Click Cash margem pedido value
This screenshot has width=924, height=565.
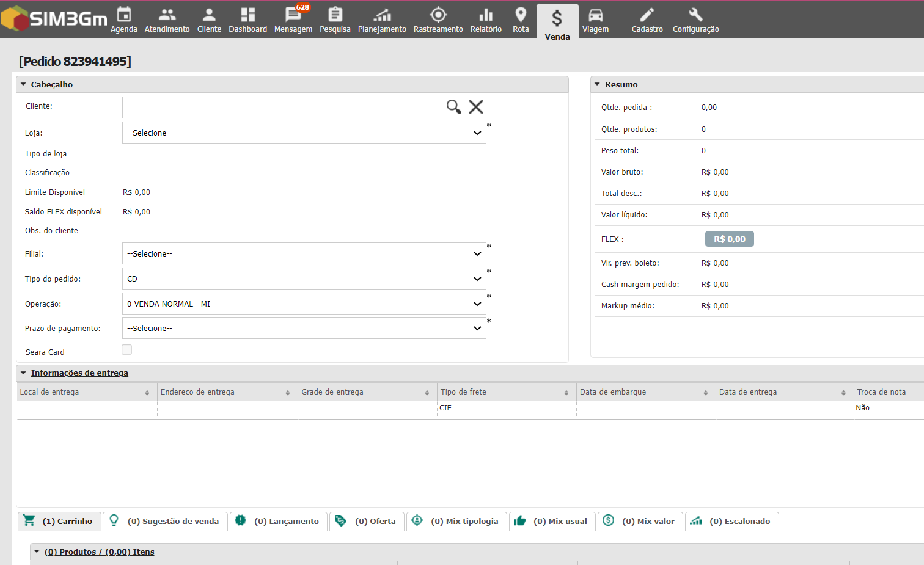point(715,285)
